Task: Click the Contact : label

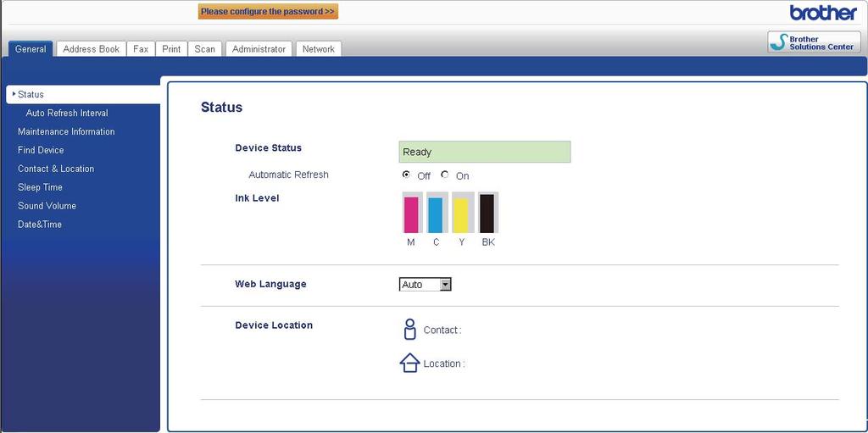Action: click(442, 330)
